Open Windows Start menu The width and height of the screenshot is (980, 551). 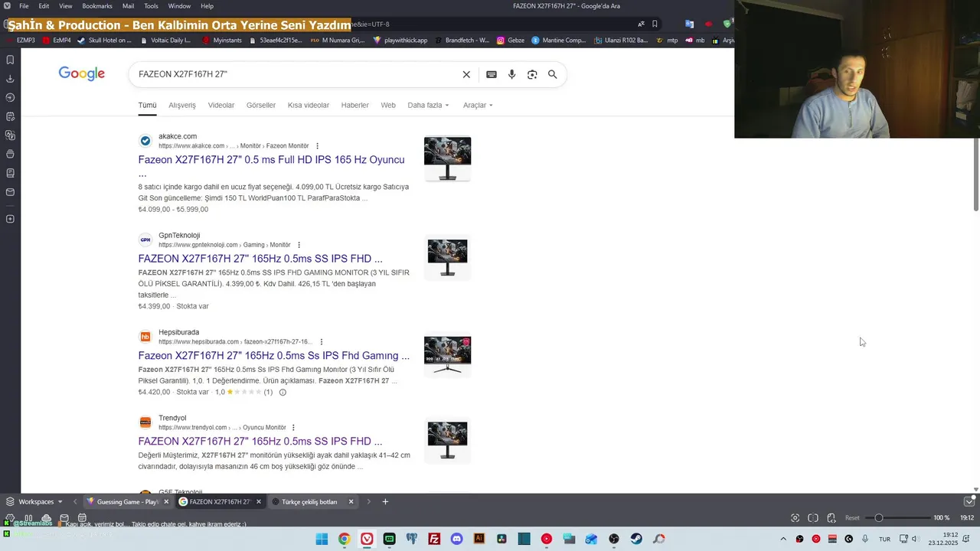coord(322,539)
